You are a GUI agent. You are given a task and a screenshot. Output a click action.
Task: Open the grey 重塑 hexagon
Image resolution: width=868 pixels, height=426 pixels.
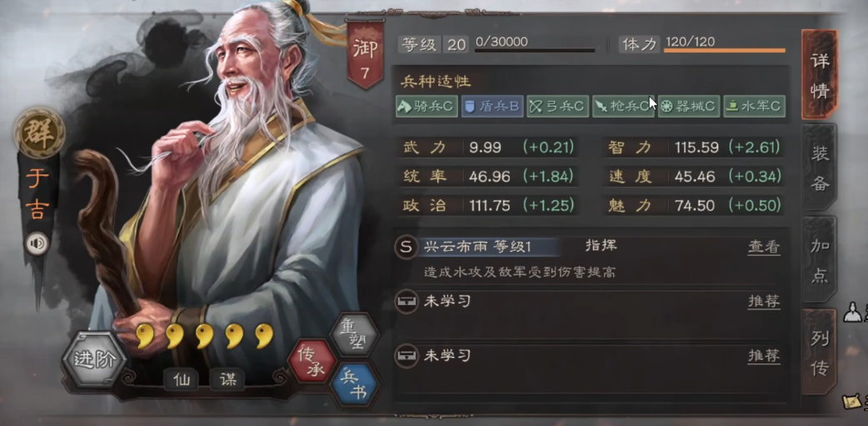pos(354,336)
